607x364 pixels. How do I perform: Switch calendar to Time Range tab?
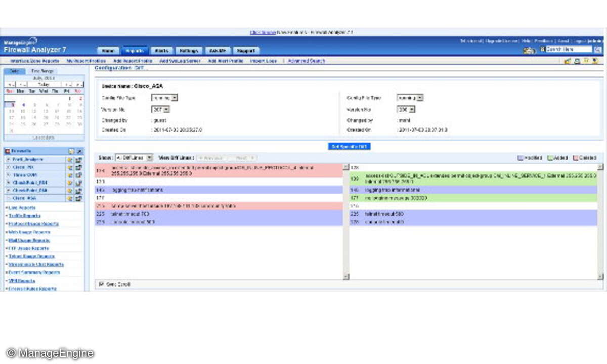pyautogui.click(x=42, y=71)
